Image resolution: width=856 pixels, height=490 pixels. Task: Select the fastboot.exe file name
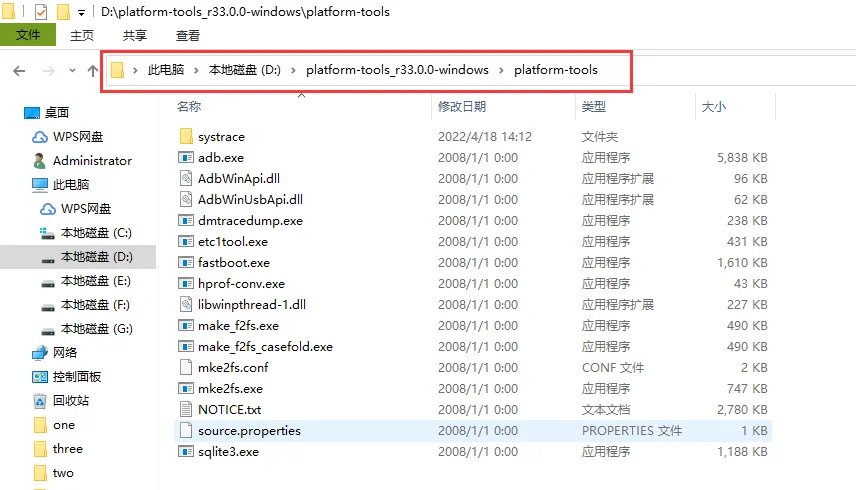point(234,262)
